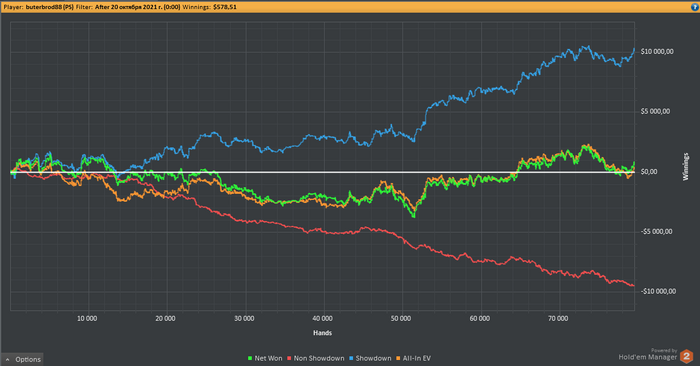
Task: Click the vertical Winnings axis title
Action: click(x=686, y=166)
